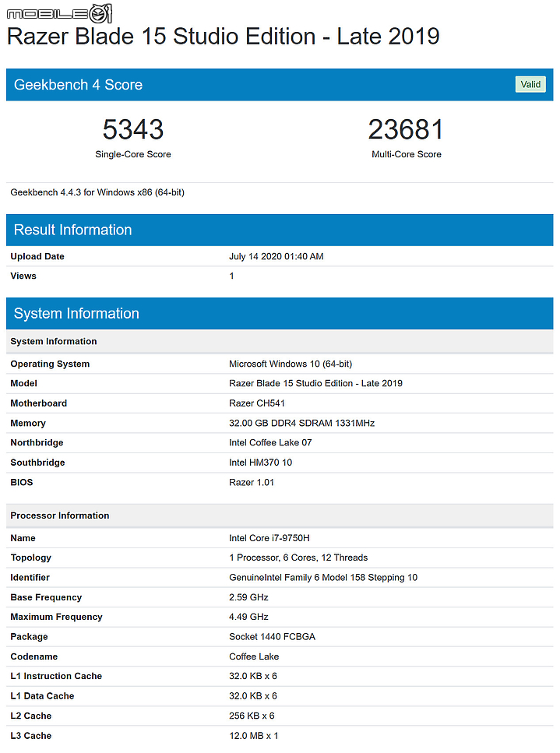Click southbridge value 'Intel HM370 10'
The width and height of the screenshot is (560, 753).
(x=260, y=463)
